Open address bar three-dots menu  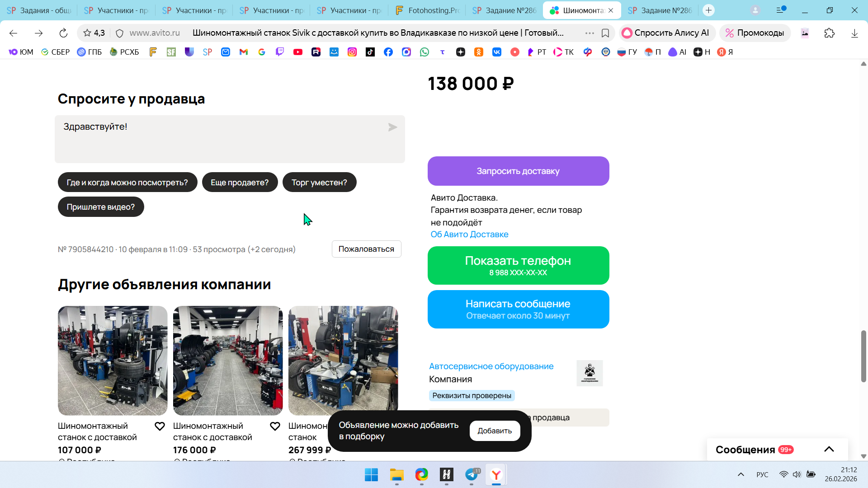(590, 33)
